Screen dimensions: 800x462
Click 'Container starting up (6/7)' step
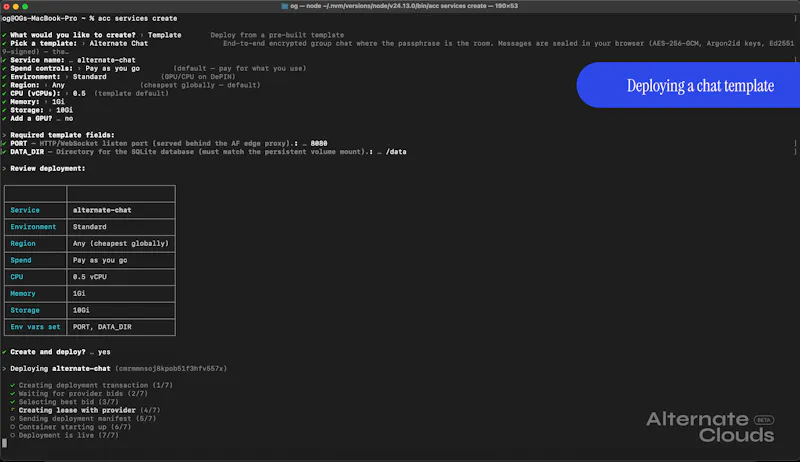(x=75, y=427)
